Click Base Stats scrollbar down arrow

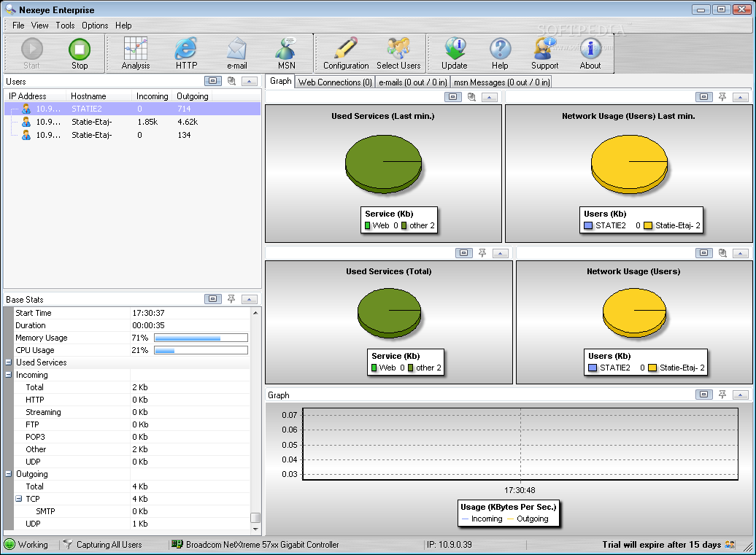255,529
